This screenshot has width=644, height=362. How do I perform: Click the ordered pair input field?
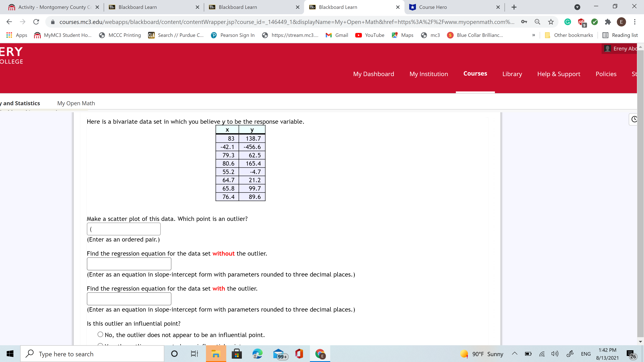[124, 229]
